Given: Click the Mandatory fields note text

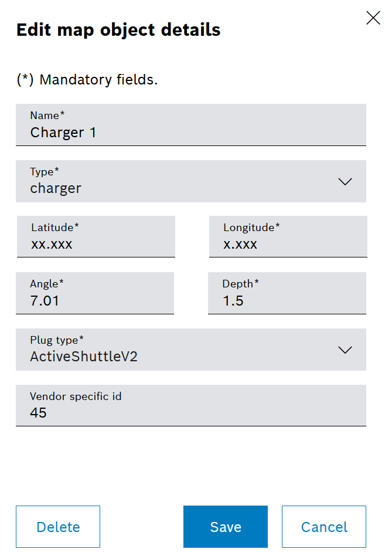Looking at the screenshot, I should click(x=87, y=80).
